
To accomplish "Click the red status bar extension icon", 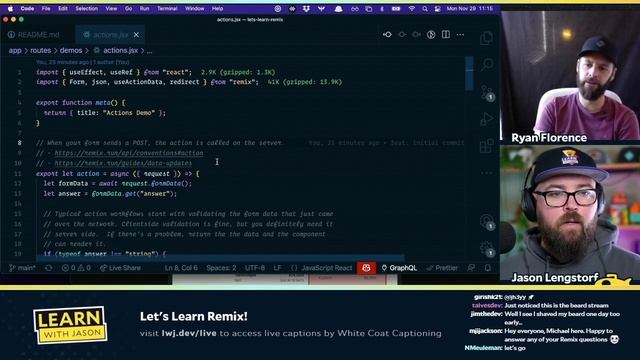I will click(x=366, y=268).
